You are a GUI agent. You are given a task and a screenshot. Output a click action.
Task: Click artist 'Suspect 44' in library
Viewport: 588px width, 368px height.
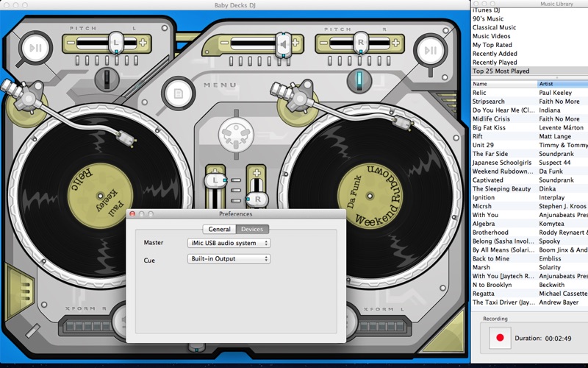tap(555, 163)
